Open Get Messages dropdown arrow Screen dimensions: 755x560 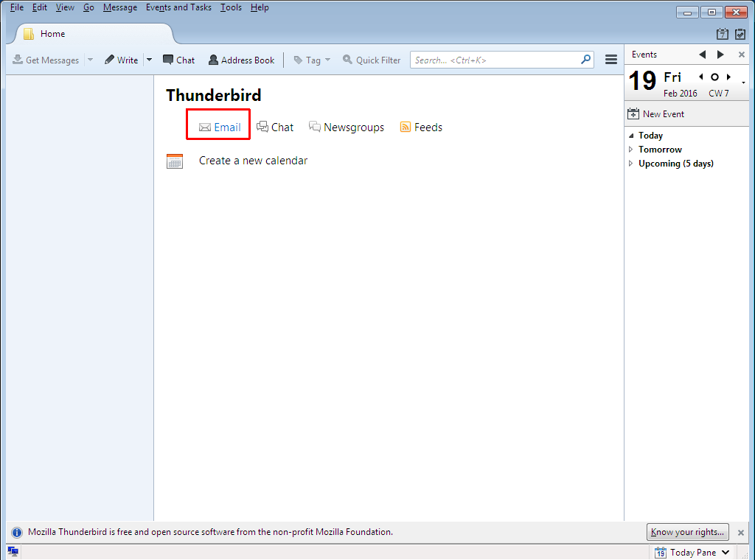pos(90,60)
